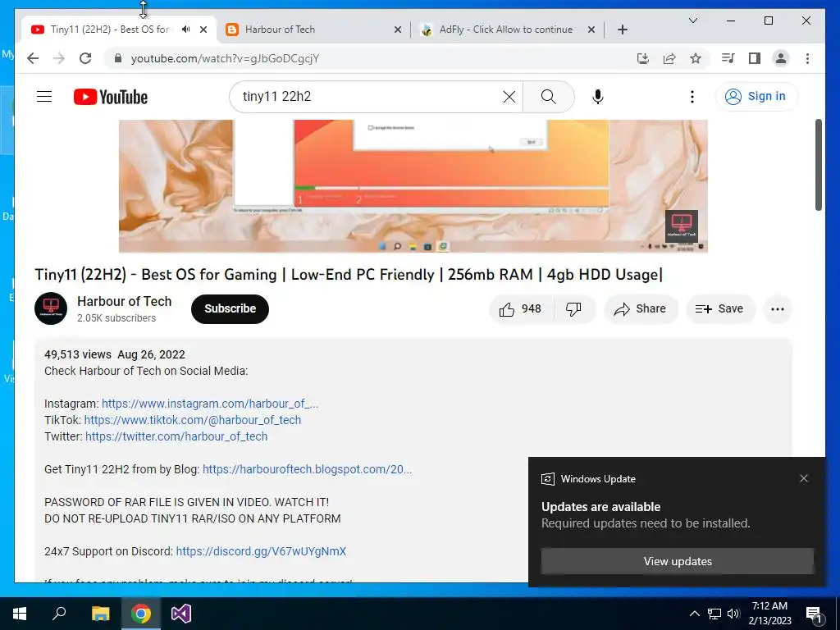The height and width of the screenshot is (630, 840).
Task: Subscribe to Harbour of Tech
Action: pos(230,309)
